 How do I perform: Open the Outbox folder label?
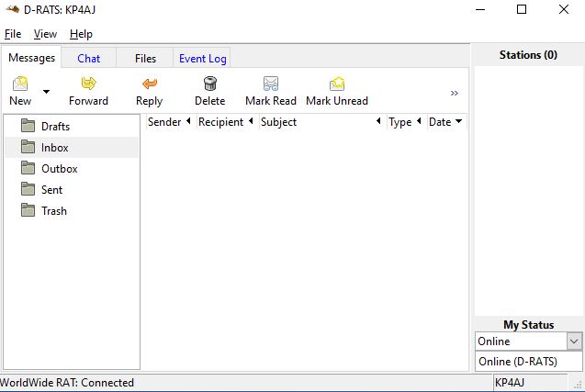click(x=60, y=169)
